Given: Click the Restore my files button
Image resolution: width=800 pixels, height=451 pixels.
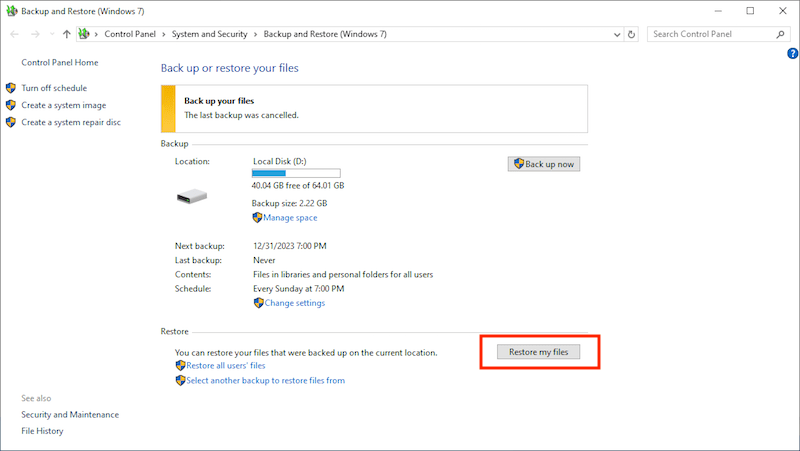Looking at the screenshot, I should click(x=538, y=352).
